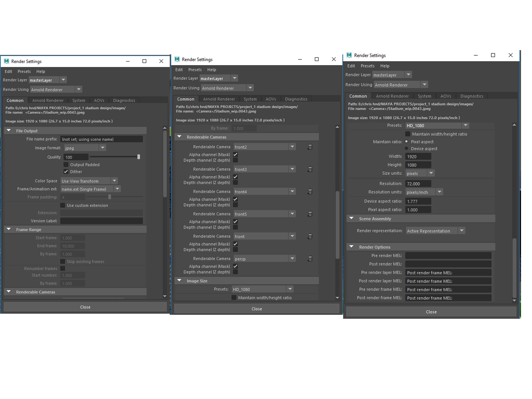Enable Use custom extension
The image size is (532, 399).
62,205
